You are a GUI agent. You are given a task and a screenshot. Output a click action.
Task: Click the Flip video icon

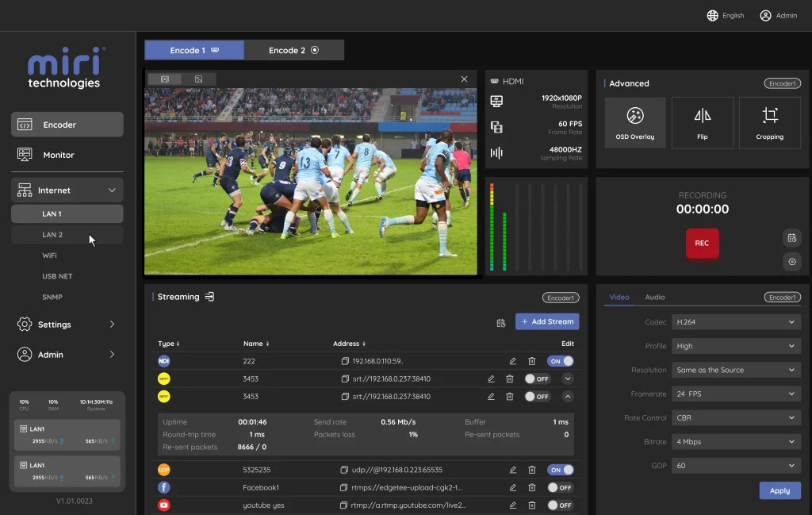click(x=702, y=122)
